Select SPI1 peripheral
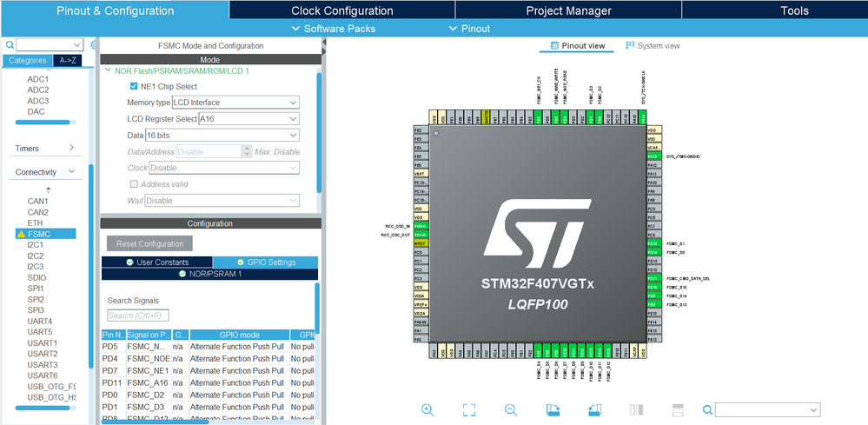The image size is (868, 425). (36, 289)
